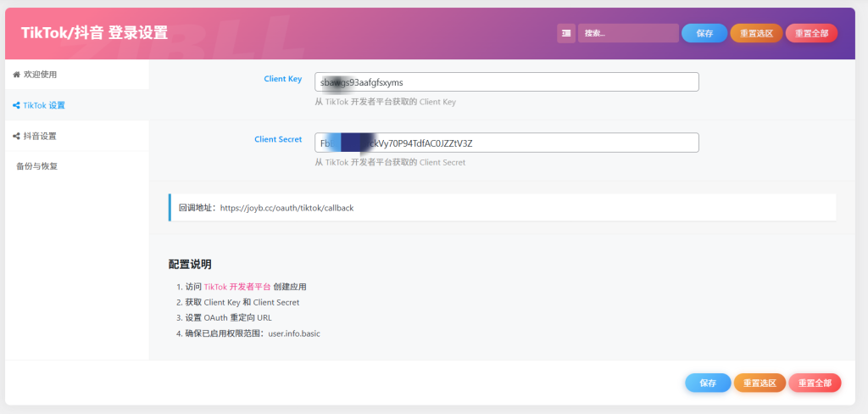
Task: Click the Client Key field label
Action: (282, 79)
